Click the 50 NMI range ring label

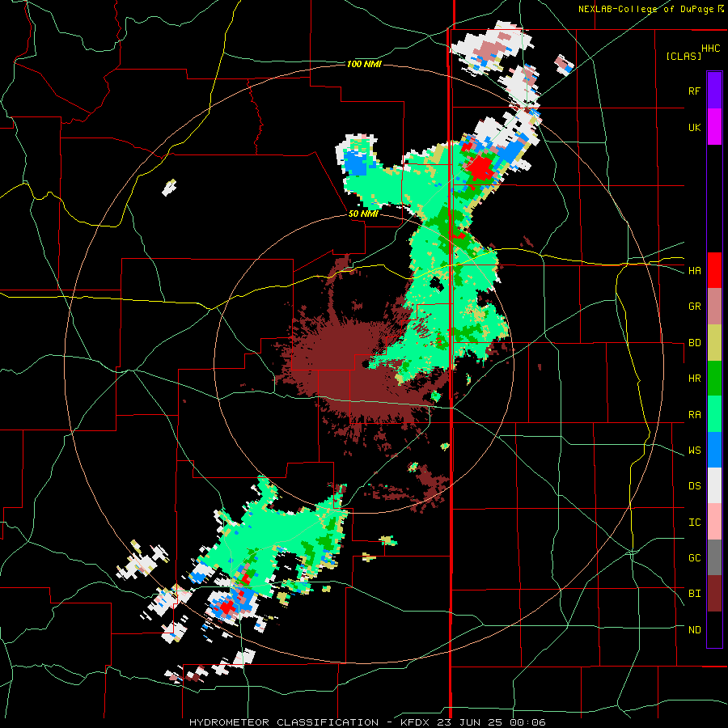363,214
